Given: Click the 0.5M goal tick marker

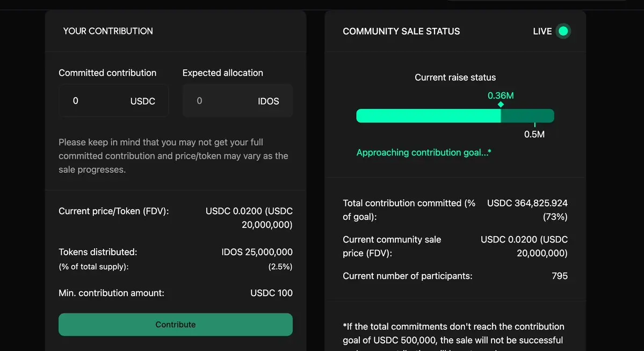Looking at the screenshot, I should point(534,125).
